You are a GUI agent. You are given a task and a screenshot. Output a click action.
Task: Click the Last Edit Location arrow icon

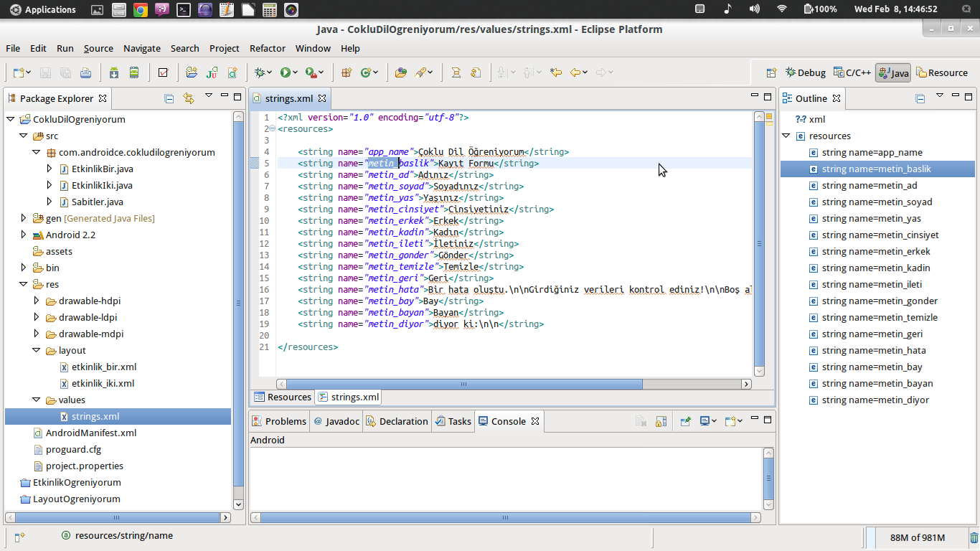click(x=555, y=72)
